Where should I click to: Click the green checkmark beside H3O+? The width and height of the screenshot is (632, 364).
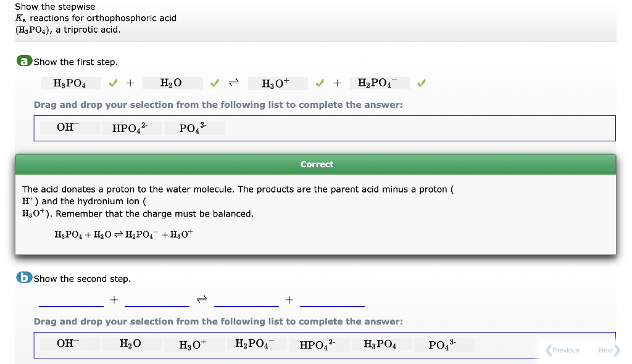(x=320, y=83)
